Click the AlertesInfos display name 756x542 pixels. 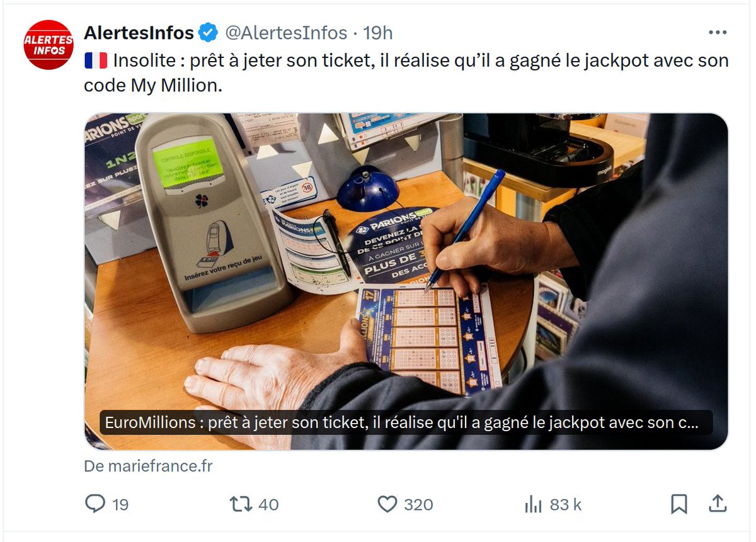pyautogui.click(x=139, y=33)
